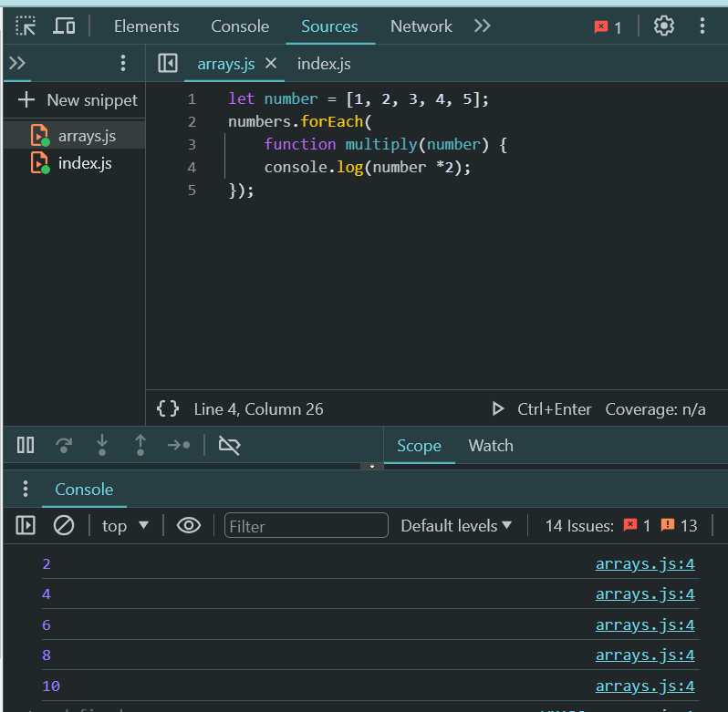Click the orange issues warning badge 13

pos(679,525)
